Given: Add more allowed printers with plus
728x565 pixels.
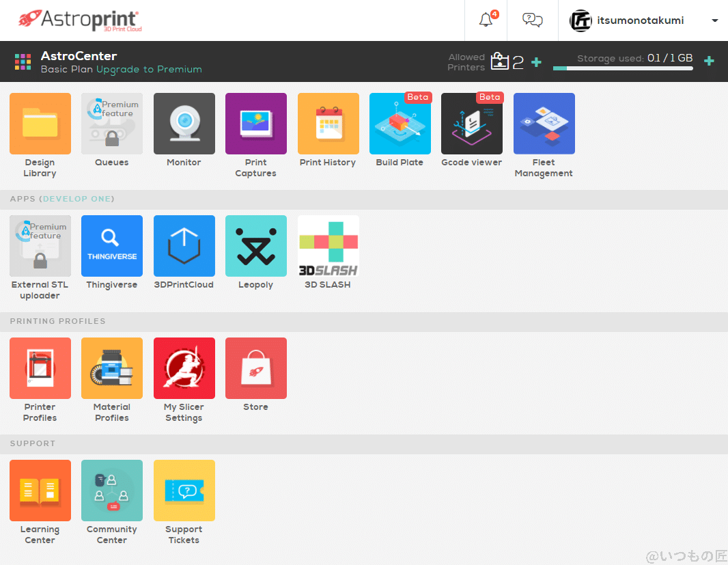Looking at the screenshot, I should click(x=536, y=62).
